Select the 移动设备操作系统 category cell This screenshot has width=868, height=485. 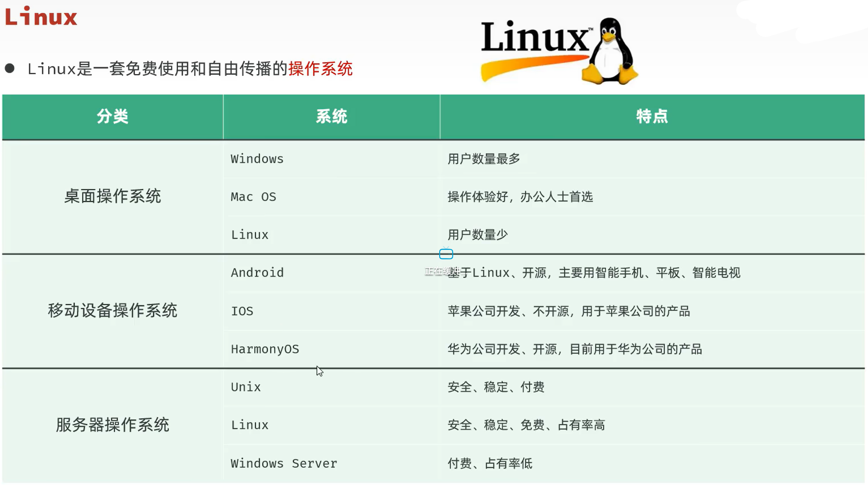tap(113, 310)
